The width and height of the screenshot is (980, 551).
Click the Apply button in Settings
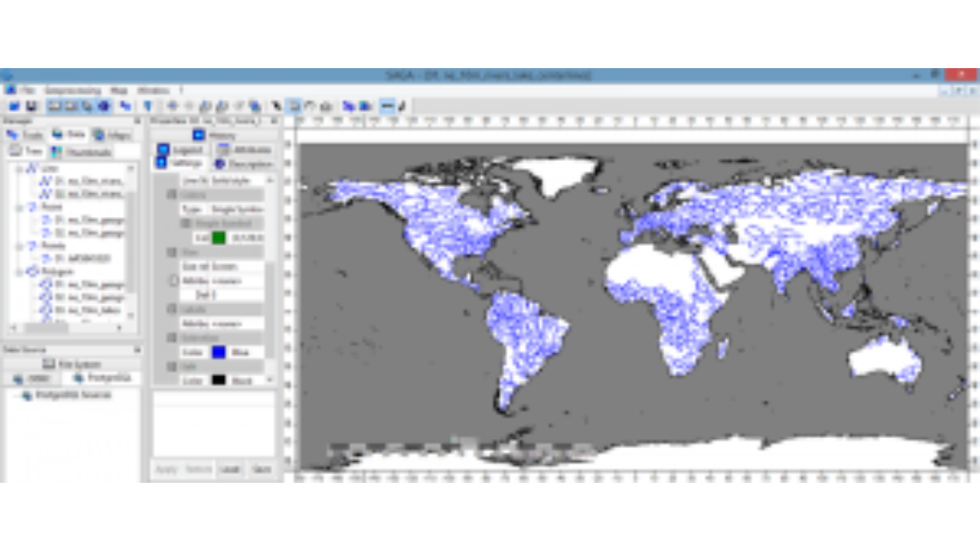coord(167,469)
